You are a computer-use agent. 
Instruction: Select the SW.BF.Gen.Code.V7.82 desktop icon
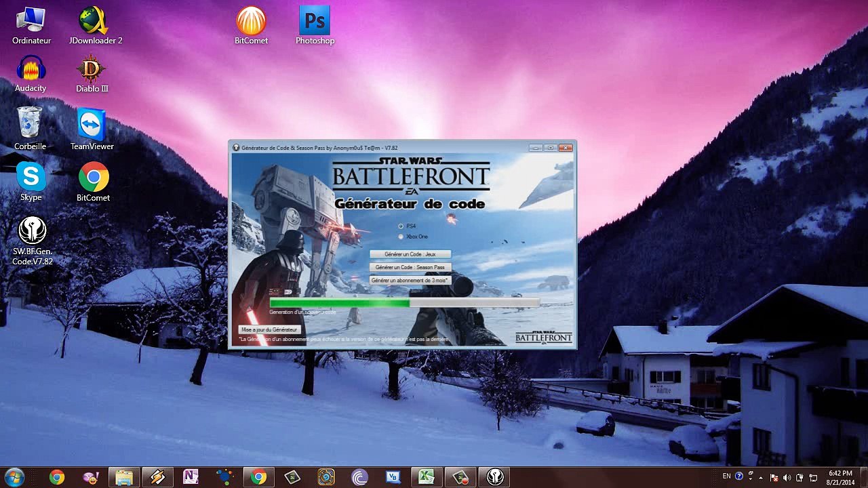pos(32,241)
